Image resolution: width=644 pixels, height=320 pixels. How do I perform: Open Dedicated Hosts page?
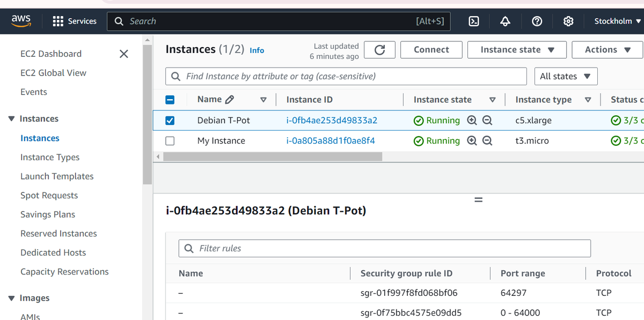tap(53, 252)
